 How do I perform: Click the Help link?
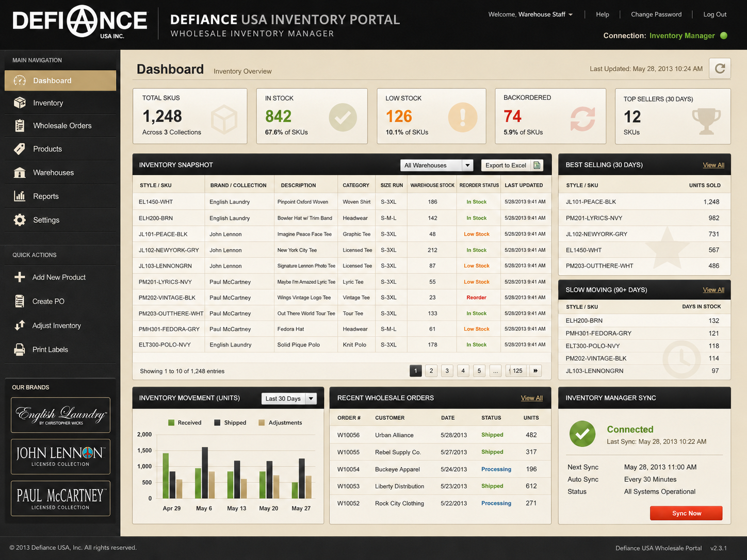tap(603, 14)
